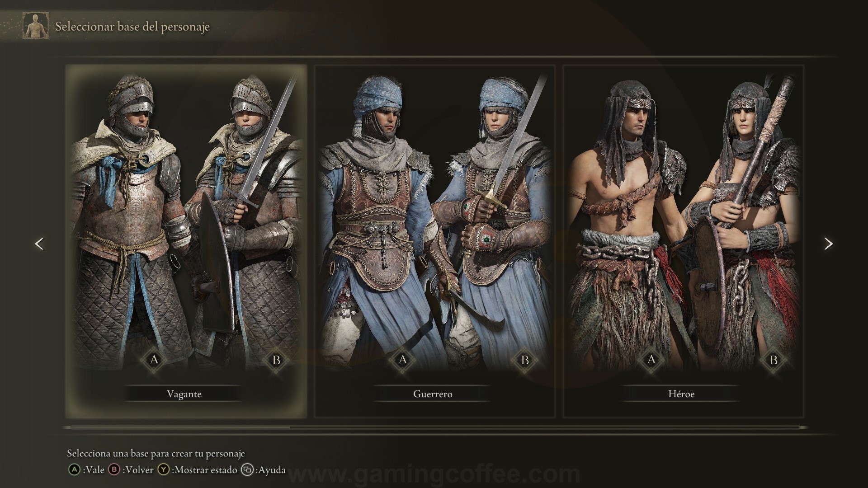Click the red B Volver button icon
The image size is (868, 488).
pos(114,470)
